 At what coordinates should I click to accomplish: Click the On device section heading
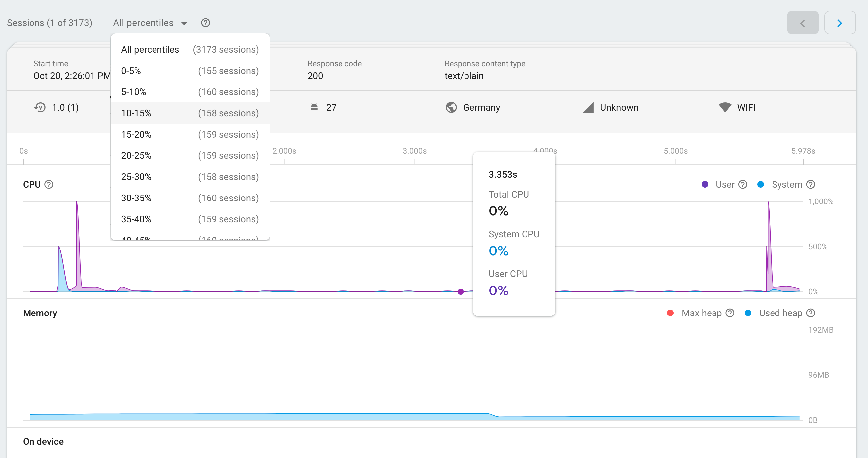coord(43,441)
